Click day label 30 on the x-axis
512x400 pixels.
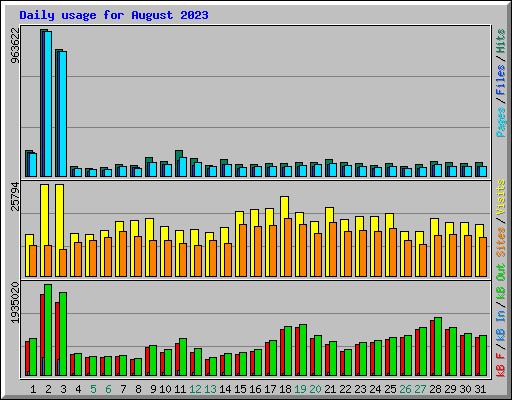[465, 389]
